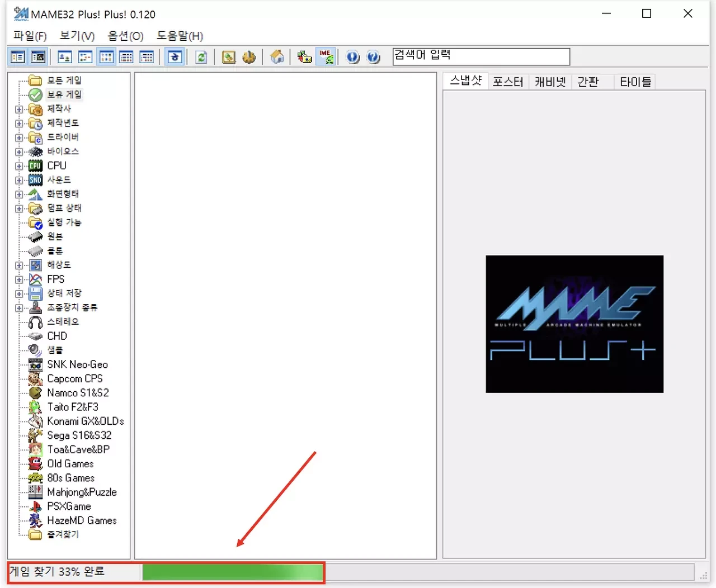Expand the 제작사 tree branch
716x588 pixels.
[x=18, y=109]
